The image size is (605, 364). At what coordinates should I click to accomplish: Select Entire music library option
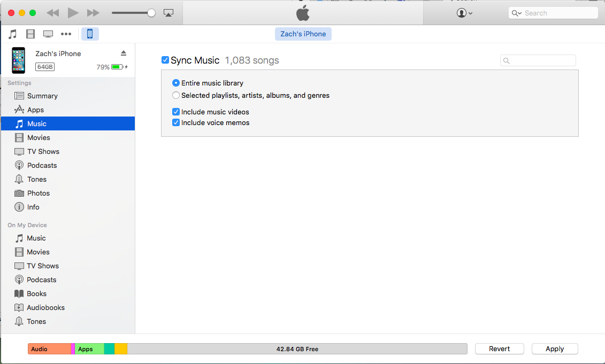pos(176,83)
